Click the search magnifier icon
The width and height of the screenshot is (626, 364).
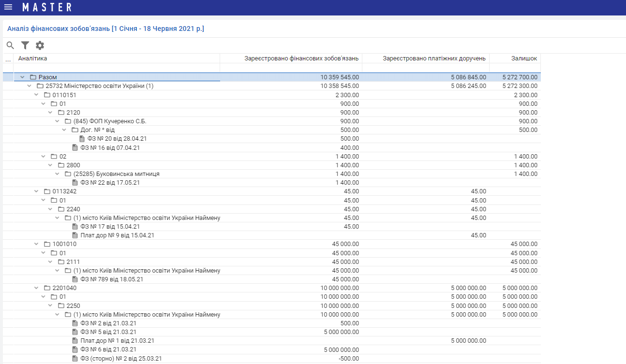click(x=10, y=45)
